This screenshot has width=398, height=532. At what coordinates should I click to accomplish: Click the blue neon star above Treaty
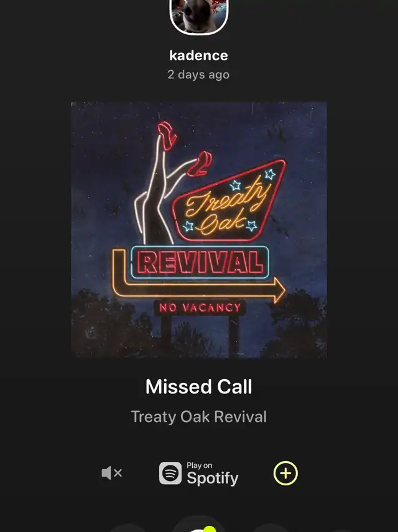[x=235, y=185]
